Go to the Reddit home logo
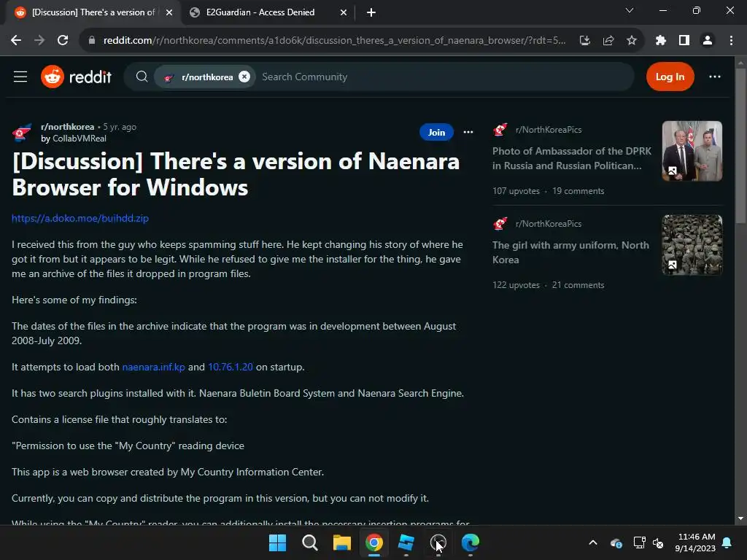The width and height of the screenshot is (747, 560). pyautogui.click(x=76, y=77)
